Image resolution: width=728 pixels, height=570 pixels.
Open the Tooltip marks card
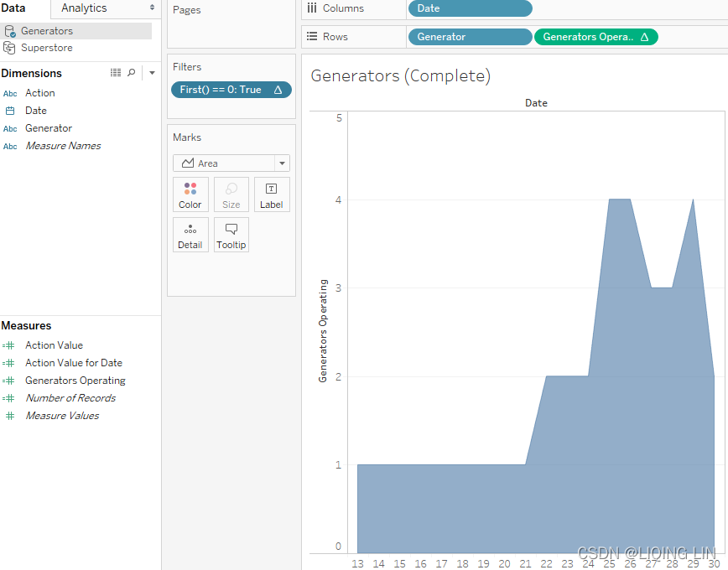(x=231, y=235)
